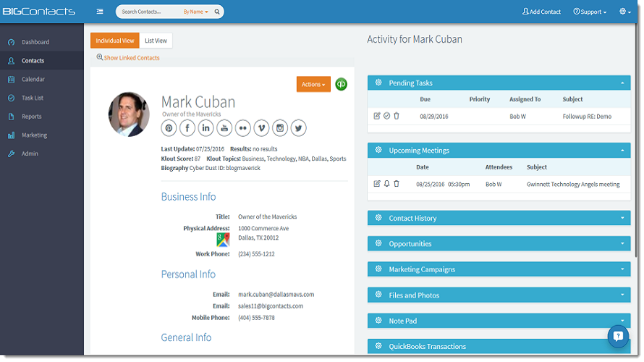Click Mark Cuban's profile photo
The image size is (644, 362).
(129, 114)
